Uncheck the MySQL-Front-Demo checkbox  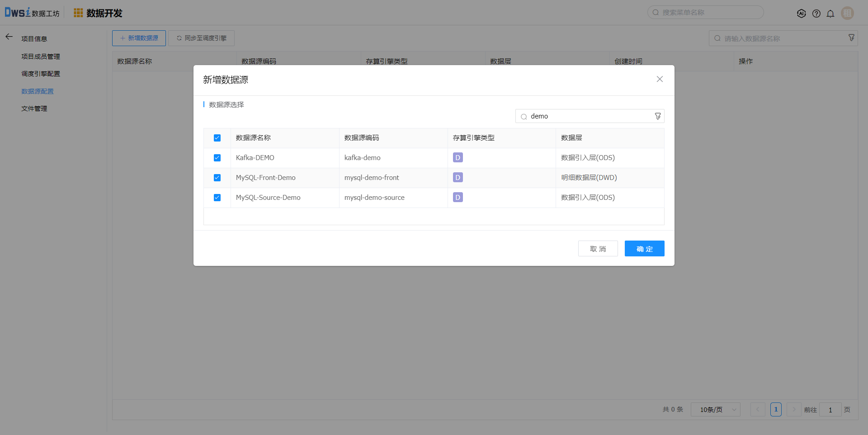point(217,178)
